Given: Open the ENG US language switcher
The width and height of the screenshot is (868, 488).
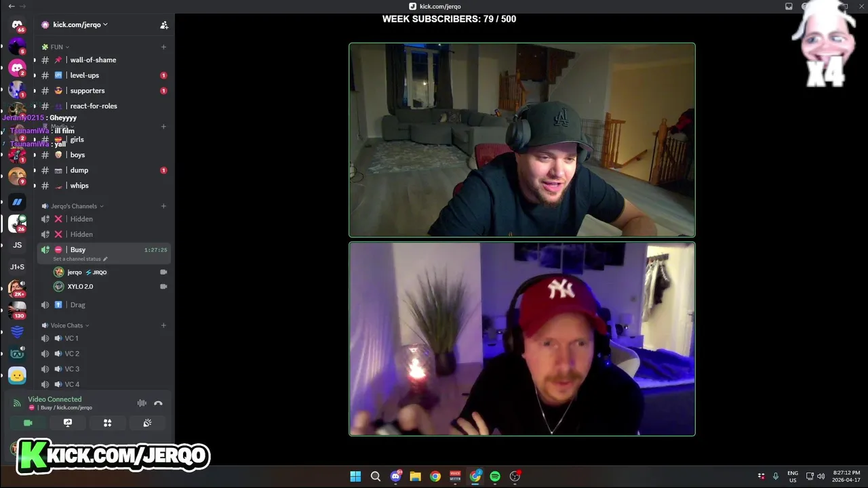Looking at the screenshot, I should coord(793,476).
